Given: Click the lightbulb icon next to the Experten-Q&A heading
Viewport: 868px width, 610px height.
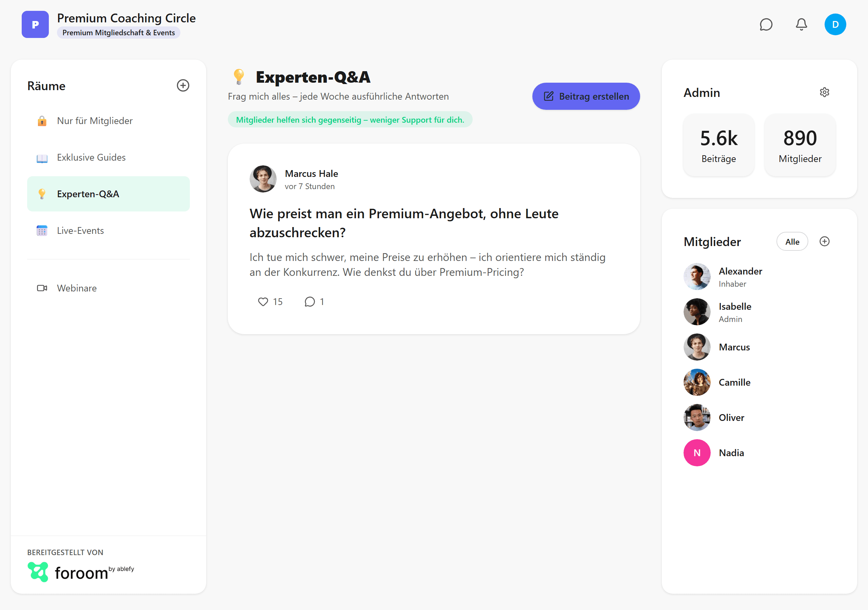Looking at the screenshot, I should point(239,77).
